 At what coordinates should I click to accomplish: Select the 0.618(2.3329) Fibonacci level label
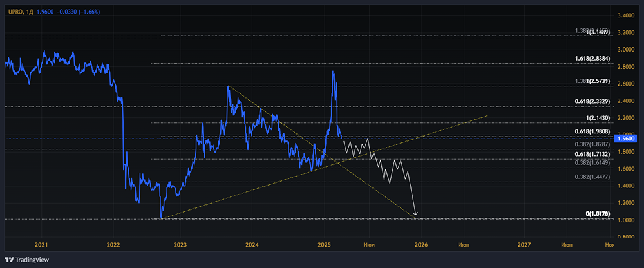click(x=592, y=101)
